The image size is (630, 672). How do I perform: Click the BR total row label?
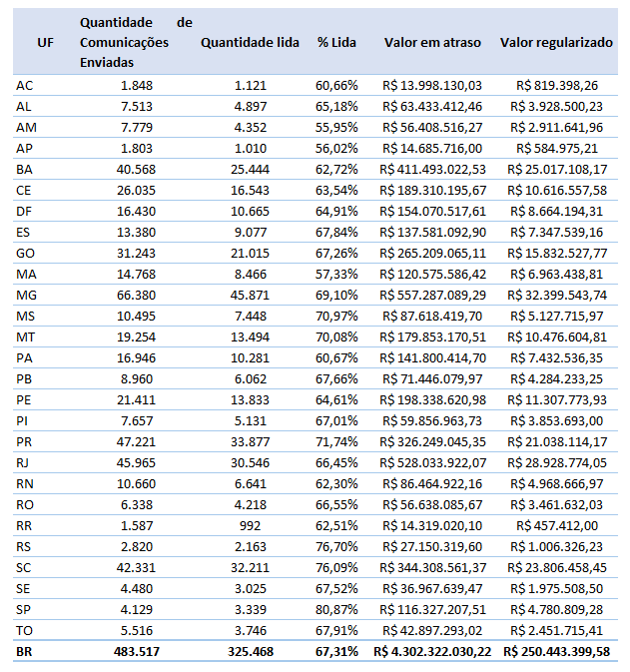25,651
